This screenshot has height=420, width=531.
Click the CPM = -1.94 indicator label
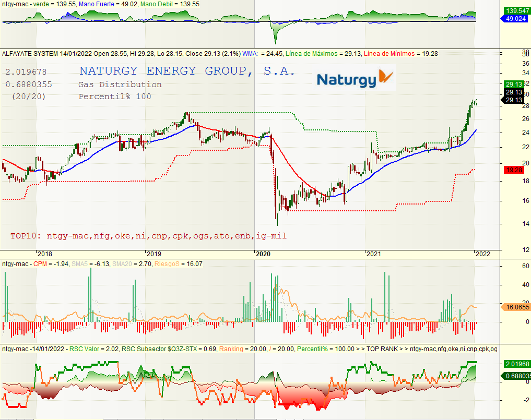(51, 263)
